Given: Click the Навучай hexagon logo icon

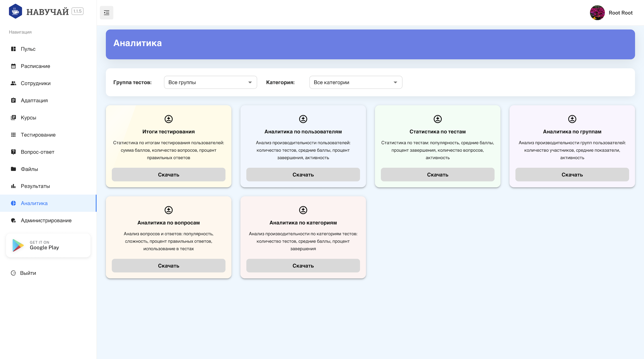Looking at the screenshot, I should [15, 11].
